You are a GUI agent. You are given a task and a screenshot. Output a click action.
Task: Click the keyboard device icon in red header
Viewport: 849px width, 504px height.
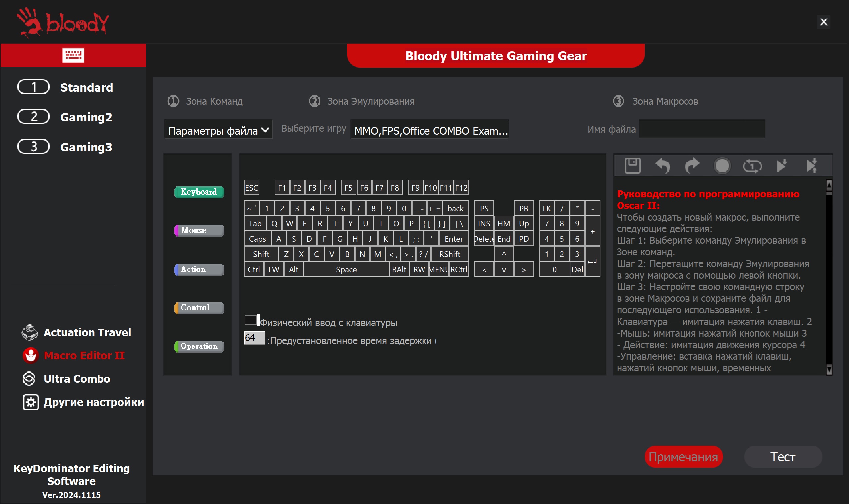73,55
